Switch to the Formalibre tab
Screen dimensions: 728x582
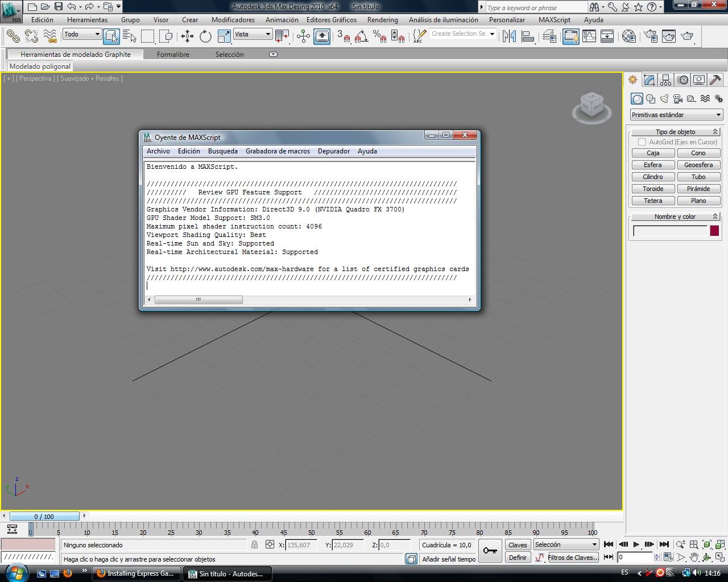pos(173,55)
